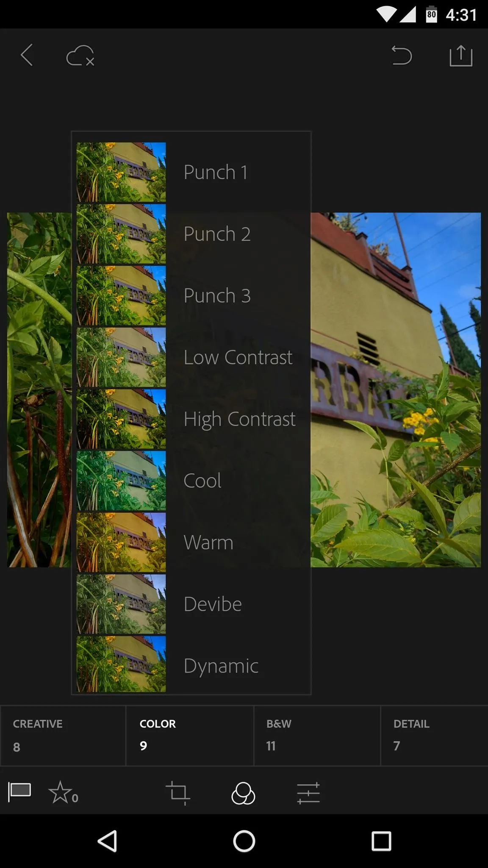Set the star rating icon
The image size is (488, 868).
[63, 792]
